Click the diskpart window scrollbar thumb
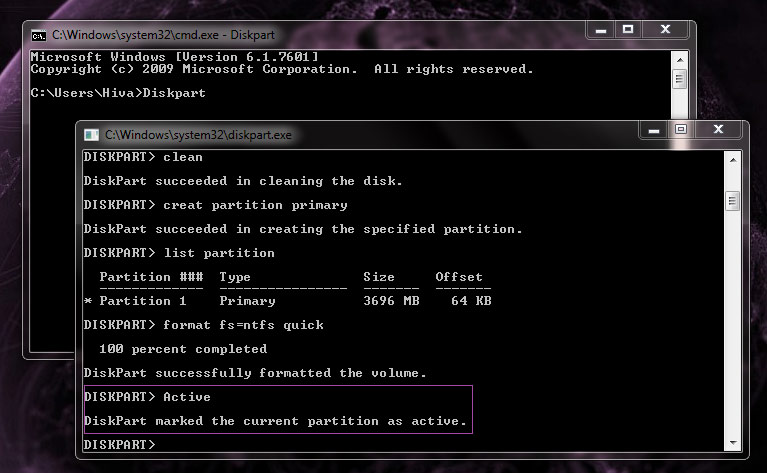Viewport: 767px width, 473px height. click(732, 202)
